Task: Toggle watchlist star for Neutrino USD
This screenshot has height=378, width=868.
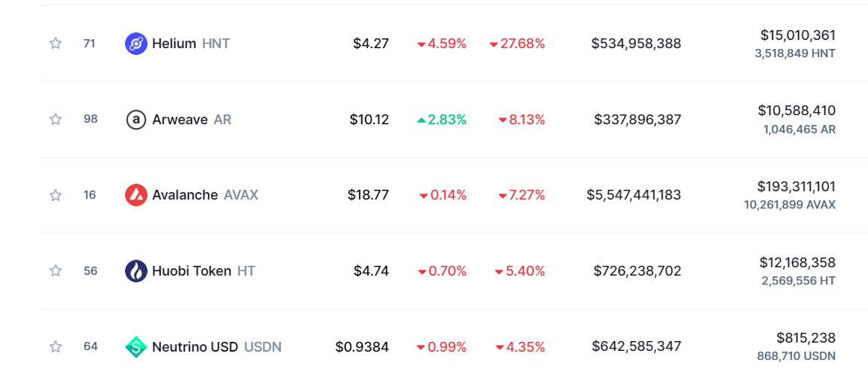Action: click(x=56, y=347)
